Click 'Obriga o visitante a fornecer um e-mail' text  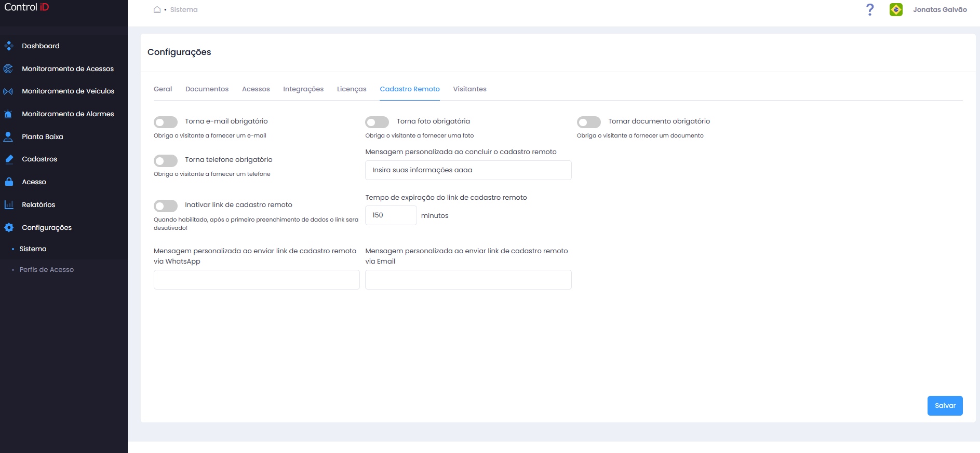(x=210, y=136)
